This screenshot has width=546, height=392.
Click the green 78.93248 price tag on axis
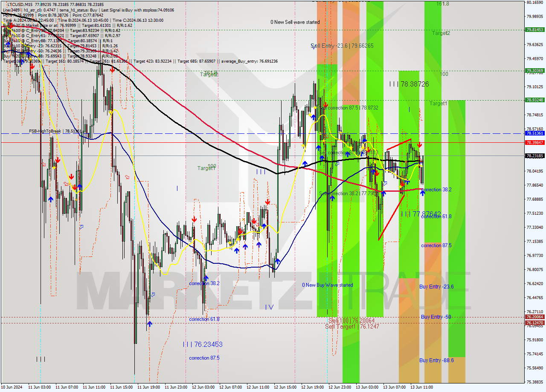(x=535, y=100)
